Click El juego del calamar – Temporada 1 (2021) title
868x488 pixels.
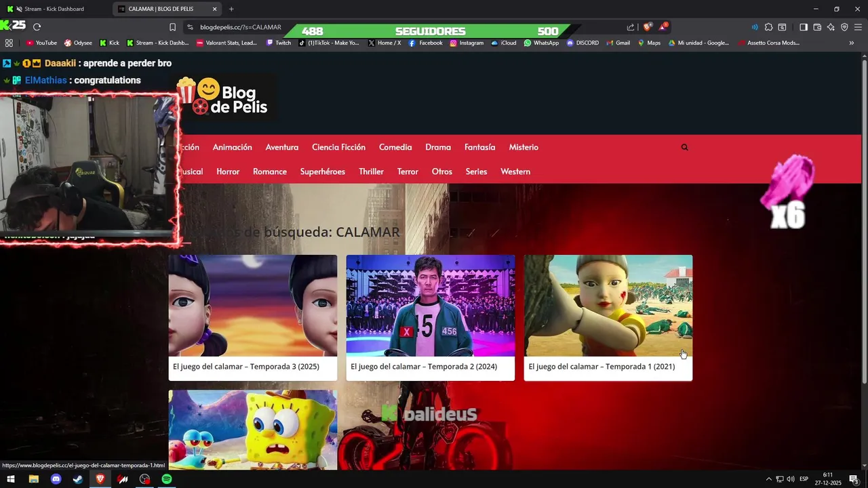(601, 367)
